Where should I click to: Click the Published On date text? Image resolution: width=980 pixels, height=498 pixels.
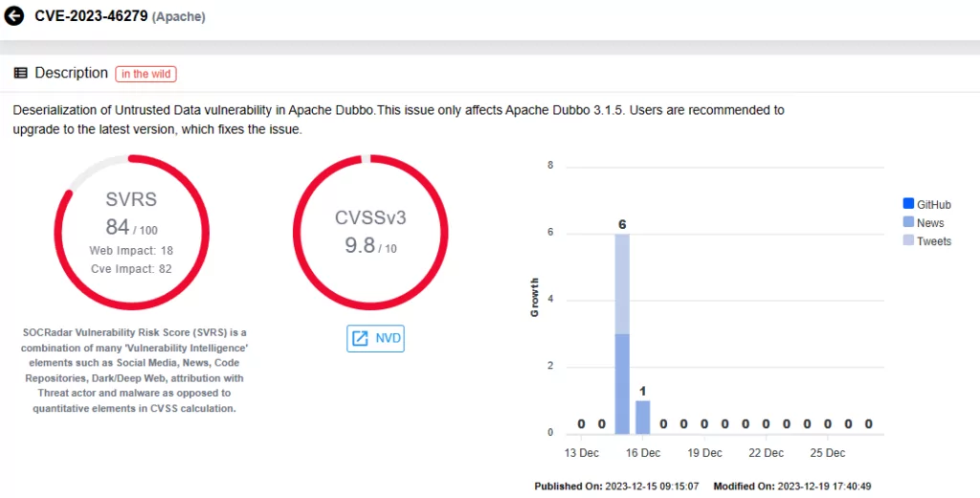(616, 487)
